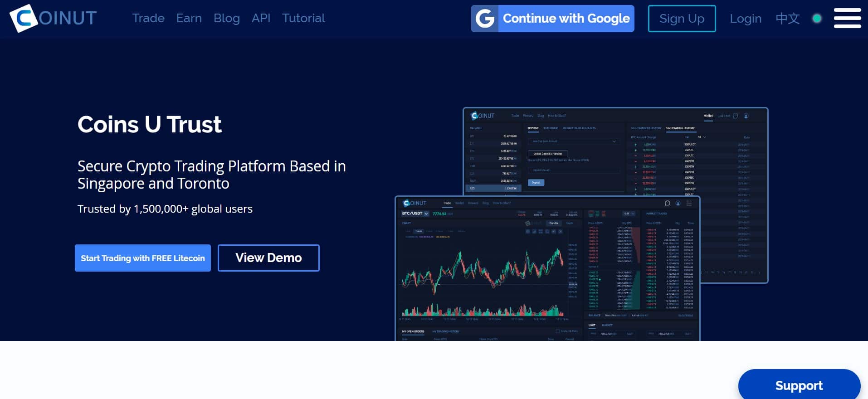Click the COINUT logo in the header

pyautogui.click(x=53, y=18)
